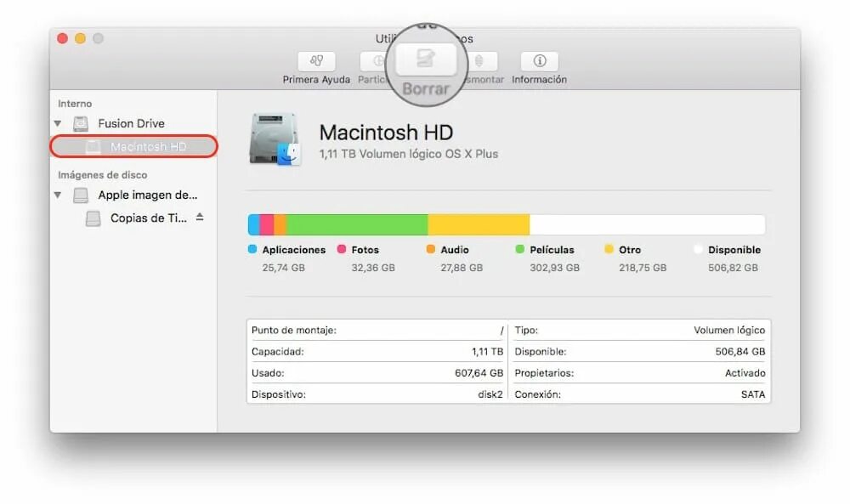Image resolution: width=850 pixels, height=504 pixels.
Task: Click the Audio legend orange dot
Action: point(430,249)
